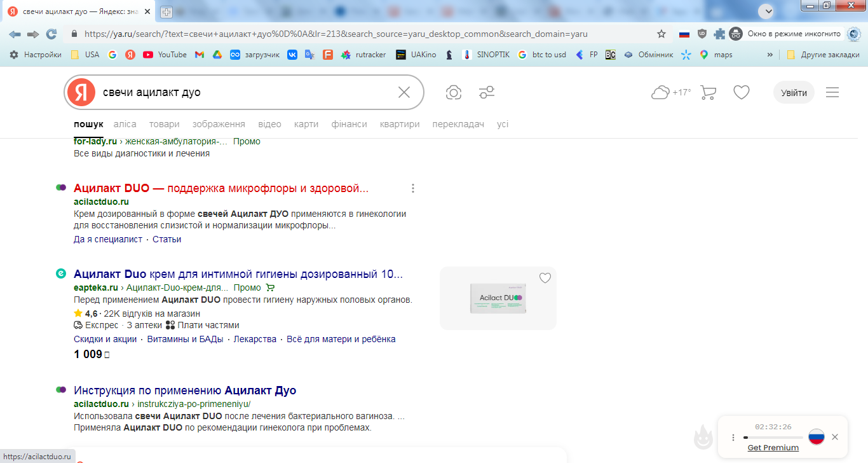
Task: Open the Google Drive bookmark icon
Action: [x=217, y=55]
